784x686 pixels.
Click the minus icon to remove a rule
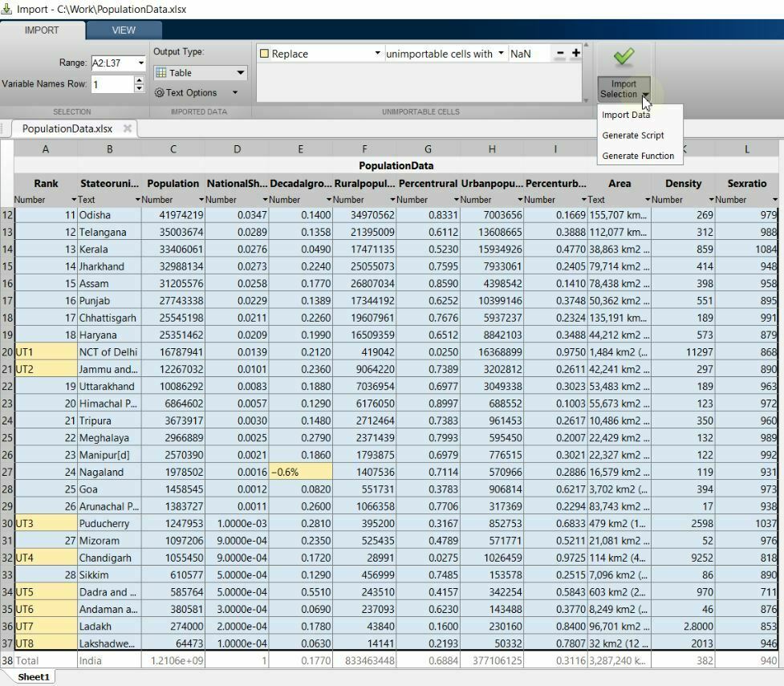pyautogui.click(x=560, y=52)
